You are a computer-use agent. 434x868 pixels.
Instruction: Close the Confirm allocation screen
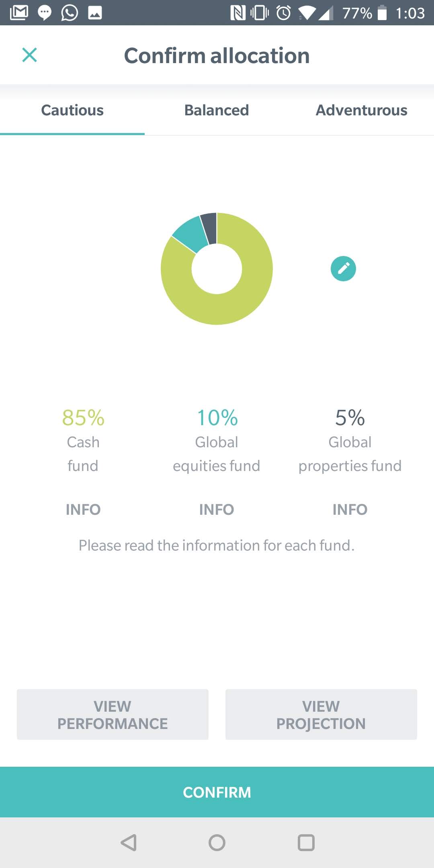point(29,55)
